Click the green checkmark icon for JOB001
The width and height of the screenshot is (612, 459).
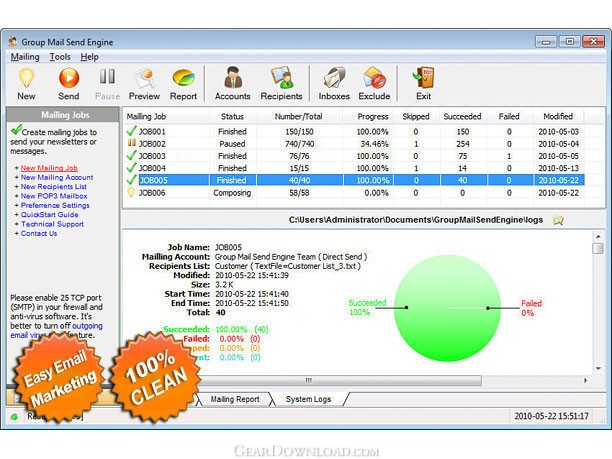coord(132,131)
